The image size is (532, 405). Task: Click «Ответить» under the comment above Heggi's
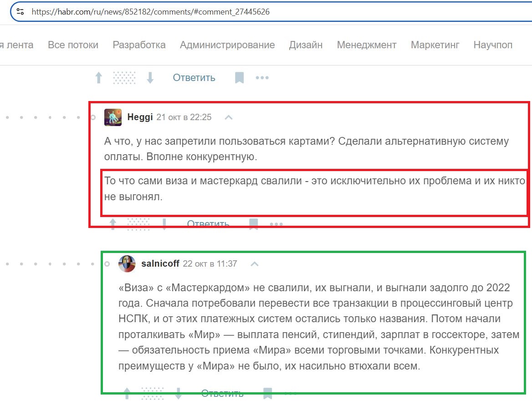[194, 78]
